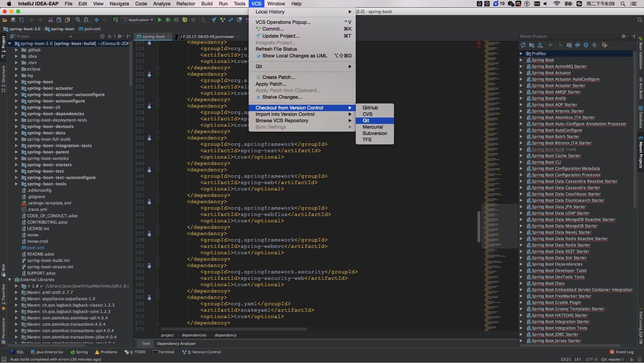Screen dimensions: 644x363
Task: Select Subversion in the checkout submenu
Action: click(x=375, y=133)
